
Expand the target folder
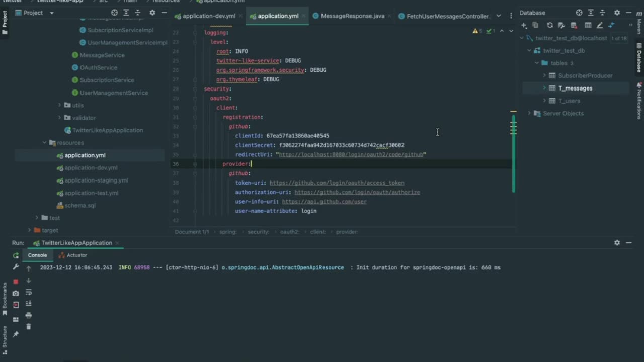(x=29, y=230)
